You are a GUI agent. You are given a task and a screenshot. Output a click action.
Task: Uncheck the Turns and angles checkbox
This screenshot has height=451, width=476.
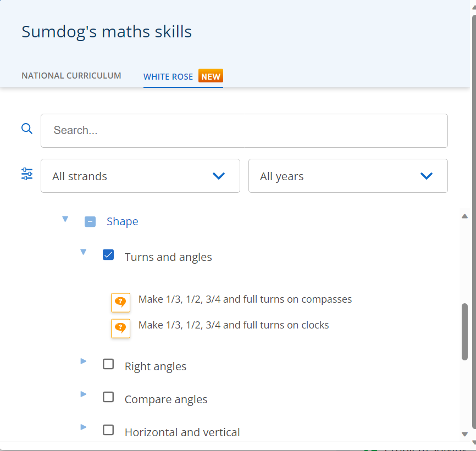tap(108, 255)
